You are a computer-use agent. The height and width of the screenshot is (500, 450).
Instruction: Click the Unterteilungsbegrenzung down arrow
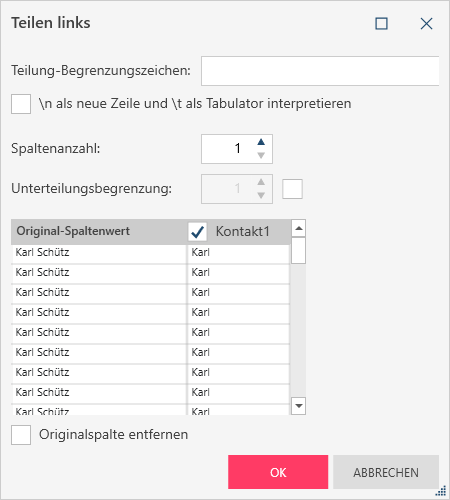pyautogui.click(x=261, y=195)
